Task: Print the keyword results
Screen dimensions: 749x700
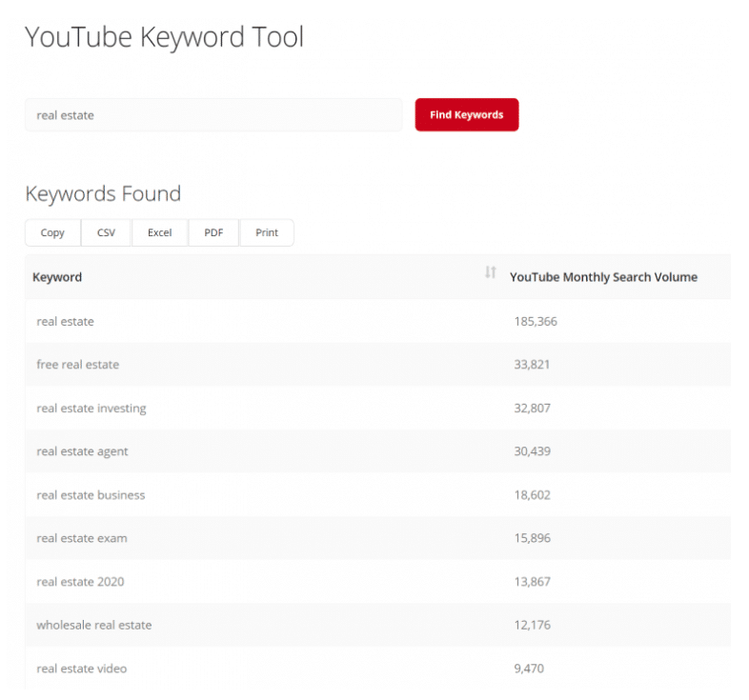Action: tap(267, 232)
